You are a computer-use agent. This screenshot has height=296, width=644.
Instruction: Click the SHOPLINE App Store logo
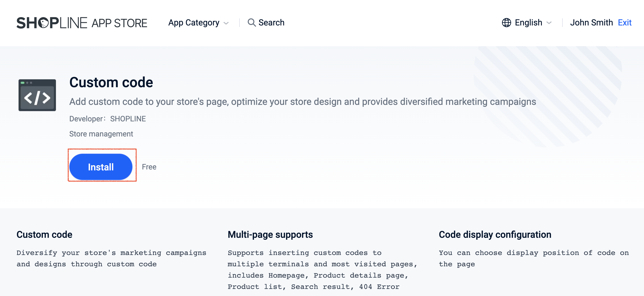(82, 23)
